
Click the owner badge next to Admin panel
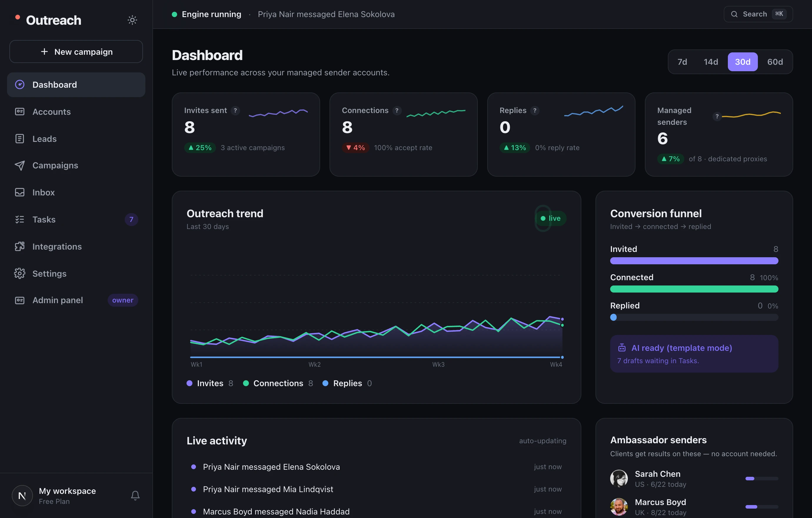[x=123, y=300]
